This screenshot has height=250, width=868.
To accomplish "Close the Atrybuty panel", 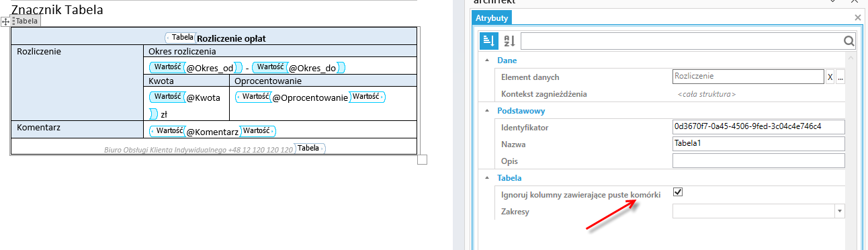I will (857, 18).
